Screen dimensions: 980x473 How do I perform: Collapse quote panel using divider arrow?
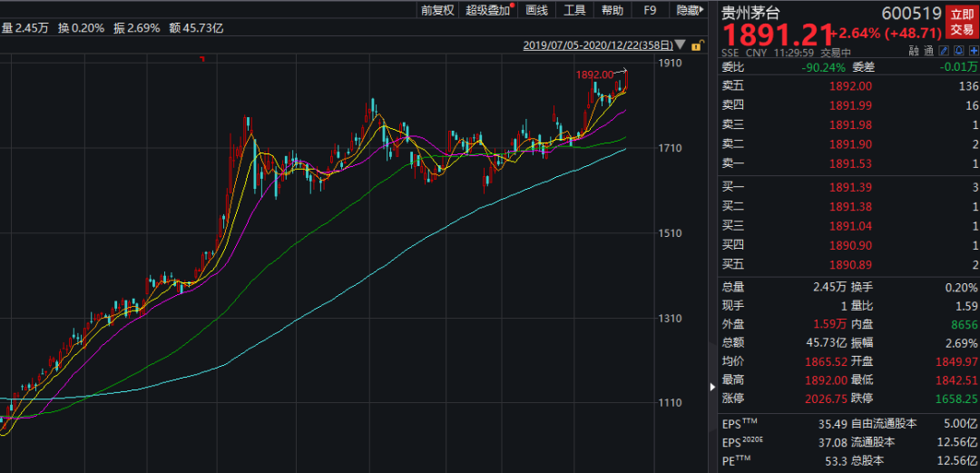711,388
